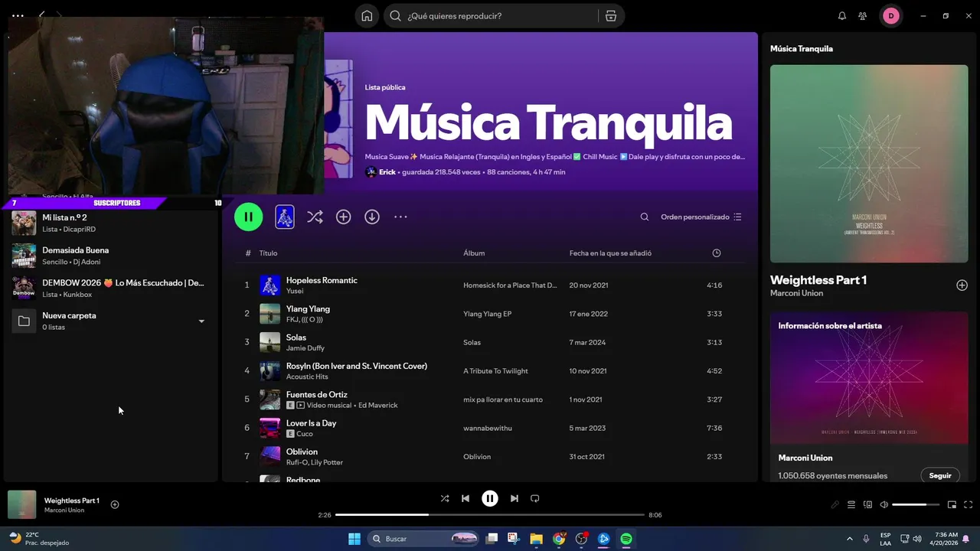The width and height of the screenshot is (980, 551).
Task: Open Google Chrome from taskbar
Action: tap(559, 539)
